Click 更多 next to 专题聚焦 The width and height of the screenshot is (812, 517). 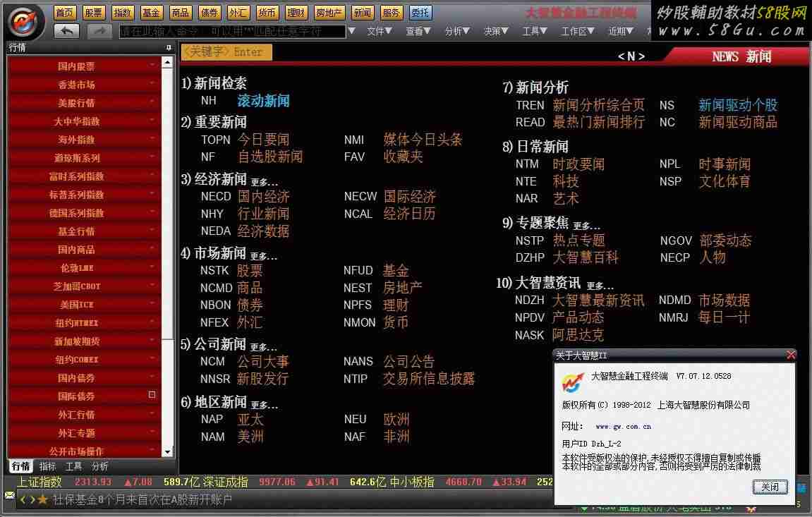[x=587, y=226]
